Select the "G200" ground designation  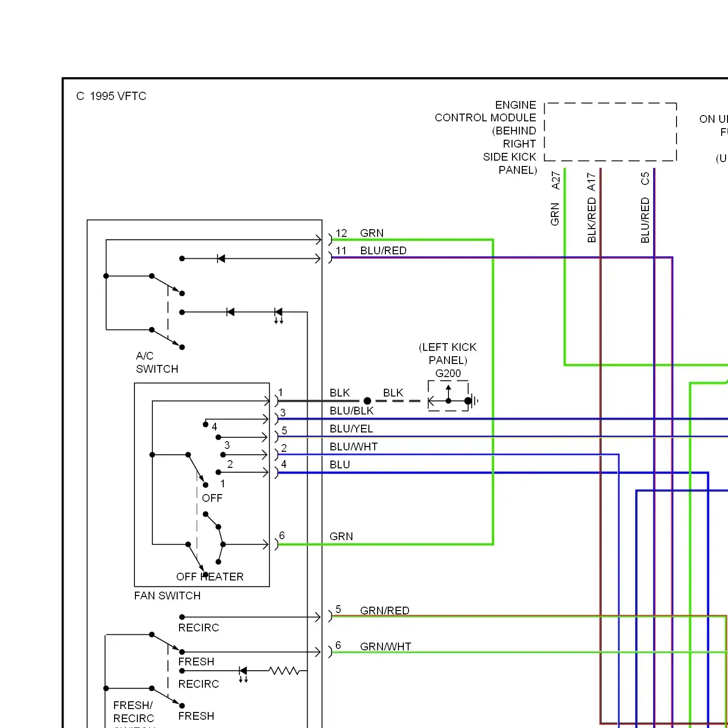click(448, 373)
